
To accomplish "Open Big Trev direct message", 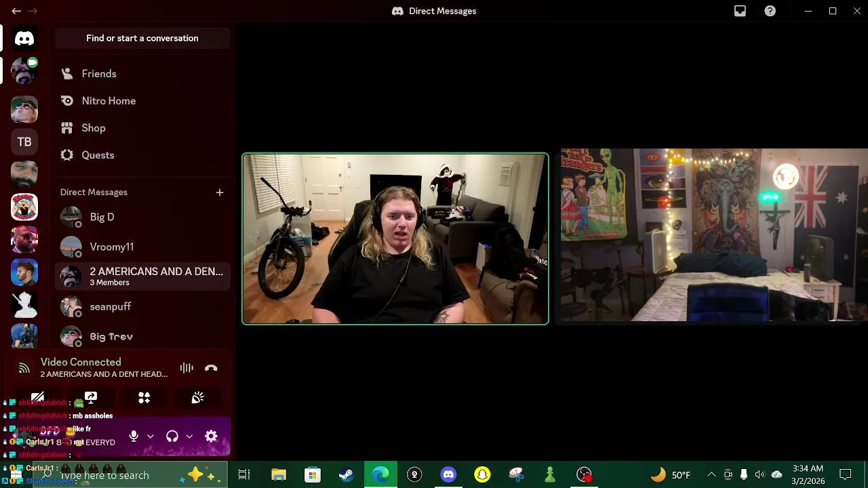I will click(x=142, y=336).
